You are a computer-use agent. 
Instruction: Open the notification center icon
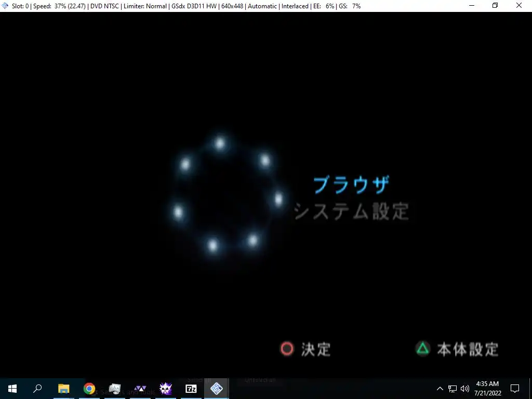pos(515,389)
